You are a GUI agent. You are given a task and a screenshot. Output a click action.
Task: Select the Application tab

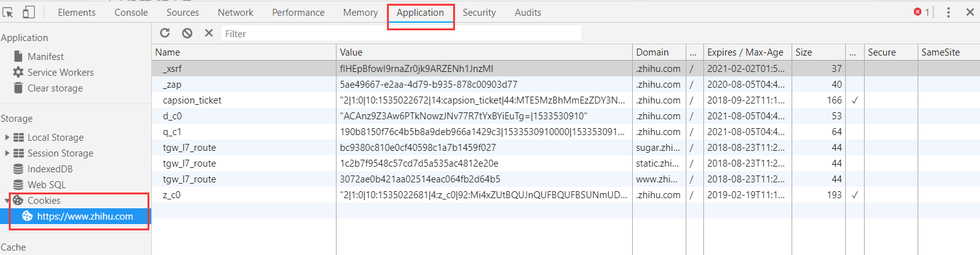420,12
